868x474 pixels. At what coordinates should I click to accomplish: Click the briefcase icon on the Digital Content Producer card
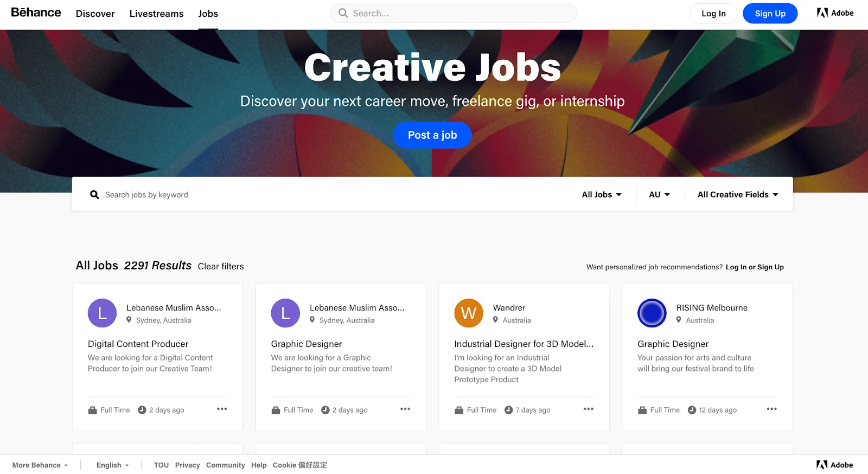pos(92,410)
